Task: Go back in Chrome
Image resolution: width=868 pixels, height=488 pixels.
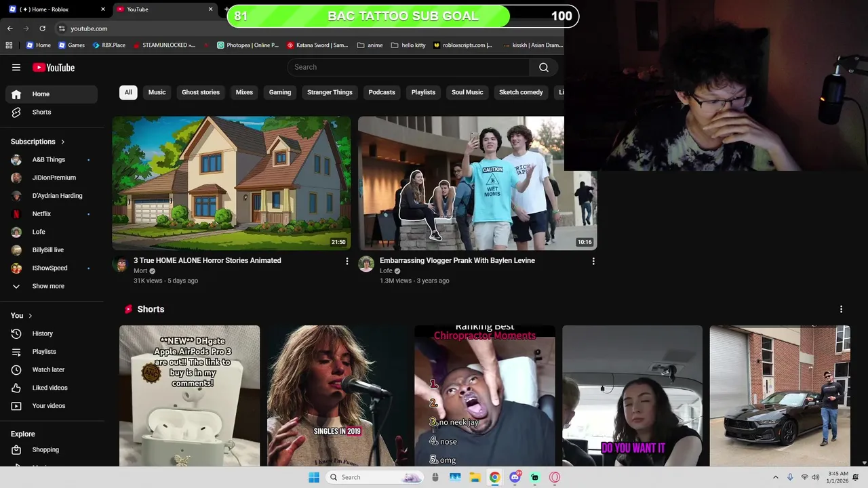Action: click(9, 28)
